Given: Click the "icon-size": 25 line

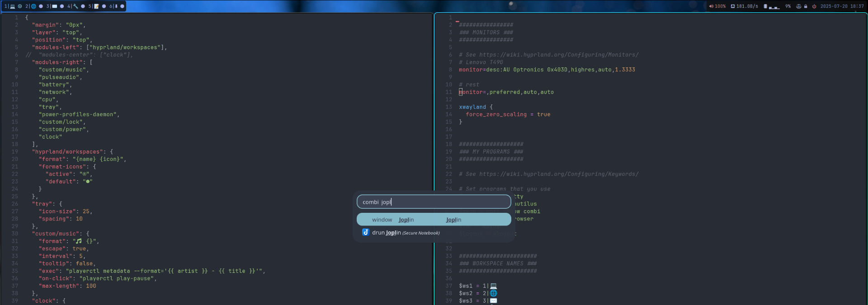Looking at the screenshot, I should pyautogui.click(x=66, y=211).
